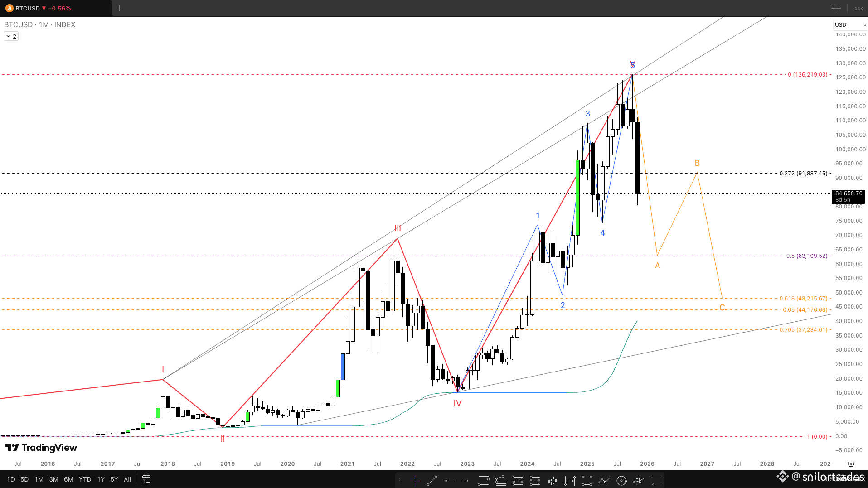Set time range to YTD
868x488 pixels.
pos(85,479)
